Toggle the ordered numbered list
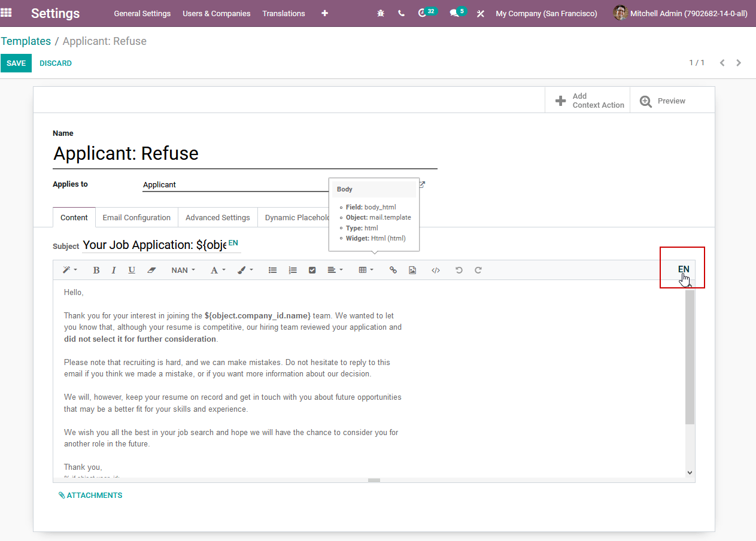756x541 pixels. click(x=293, y=270)
